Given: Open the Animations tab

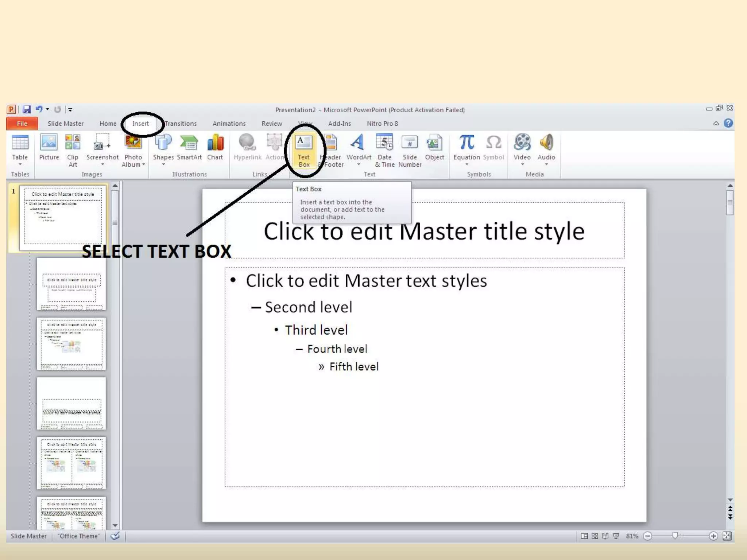Looking at the screenshot, I should (229, 124).
